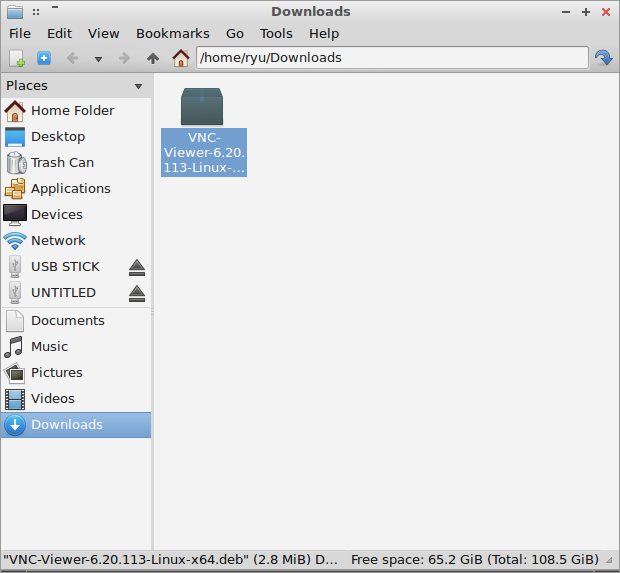Open the Edit menu
The width and height of the screenshot is (620, 573).
(59, 34)
